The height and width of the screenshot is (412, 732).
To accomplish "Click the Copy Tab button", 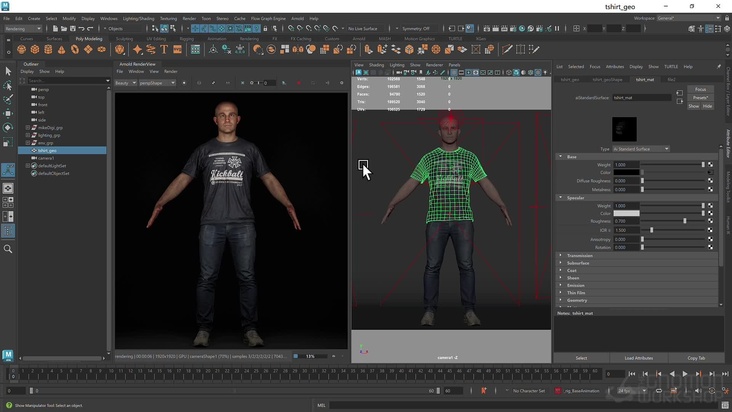I will (x=696, y=358).
